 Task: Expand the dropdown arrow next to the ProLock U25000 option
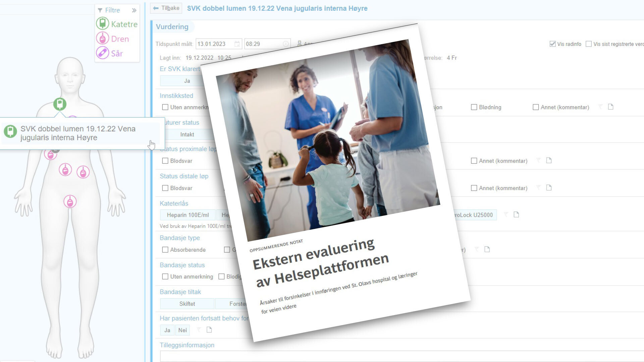(506, 215)
